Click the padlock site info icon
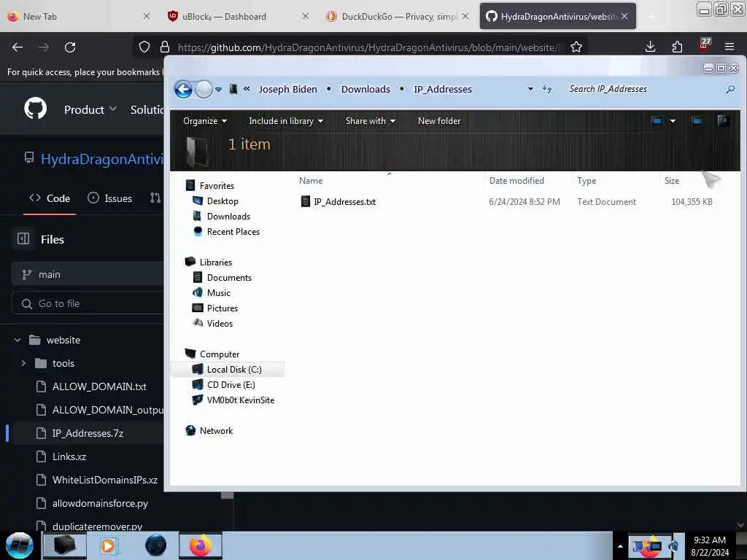747x560 pixels. pos(165,47)
